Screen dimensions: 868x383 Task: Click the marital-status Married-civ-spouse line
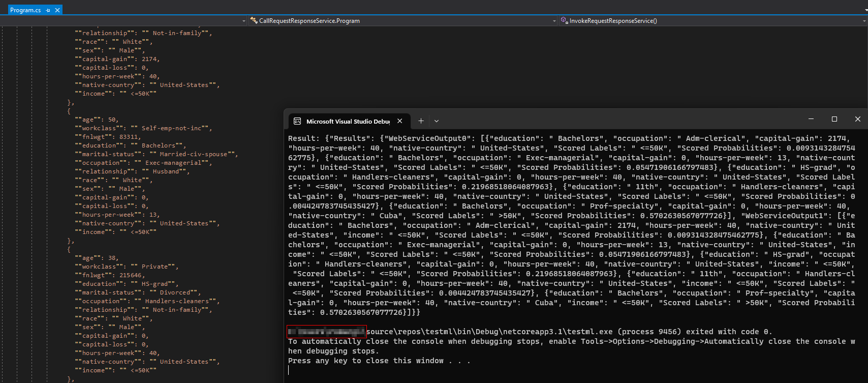click(157, 154)
